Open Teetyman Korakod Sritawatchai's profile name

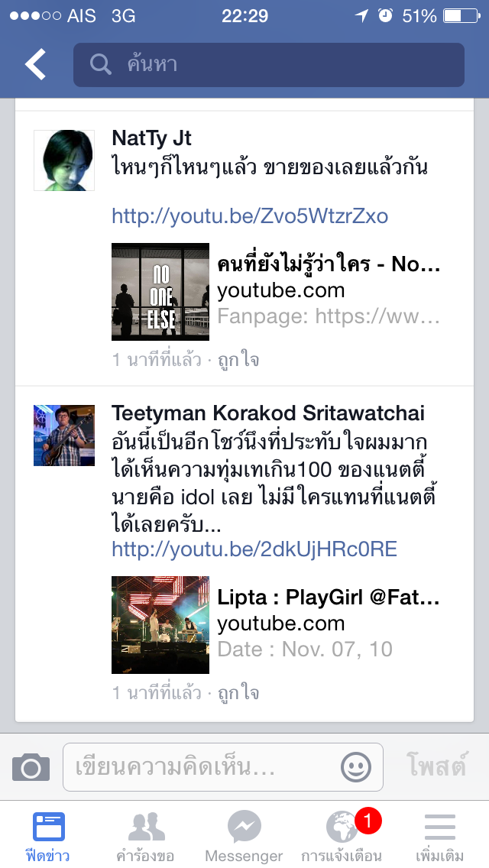[x=268, y=413]
